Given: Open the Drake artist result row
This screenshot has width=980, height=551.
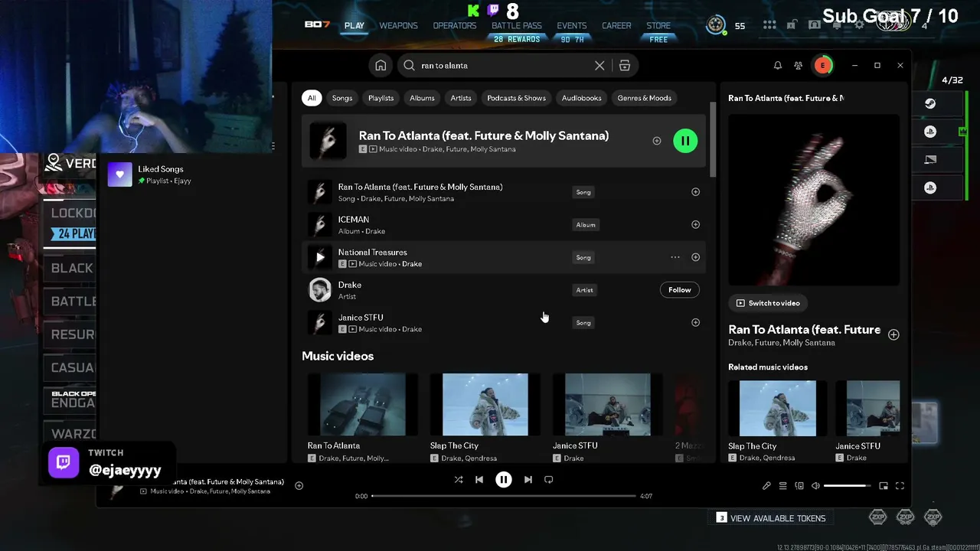Looking at the screenshot, I should (x=504, y=290).
